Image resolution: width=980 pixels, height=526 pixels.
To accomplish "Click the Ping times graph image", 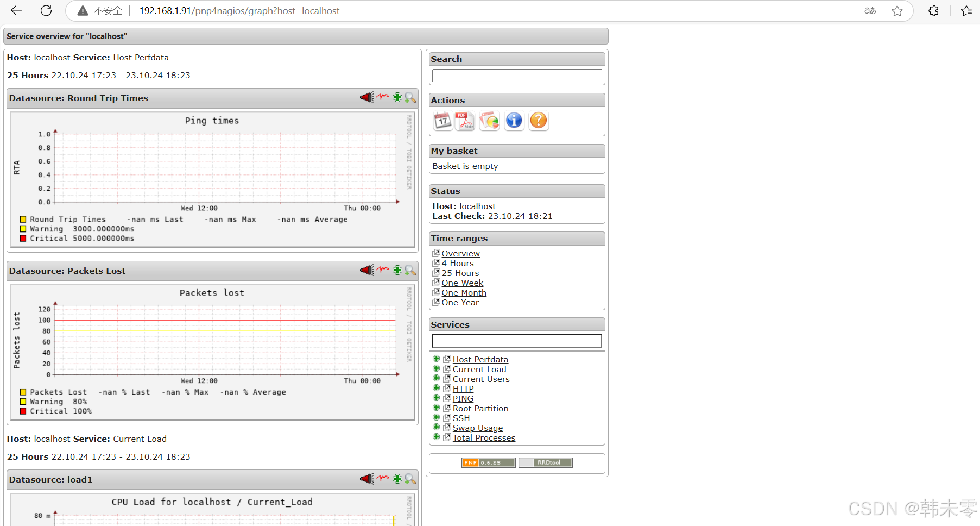I will tap(212, 179).
